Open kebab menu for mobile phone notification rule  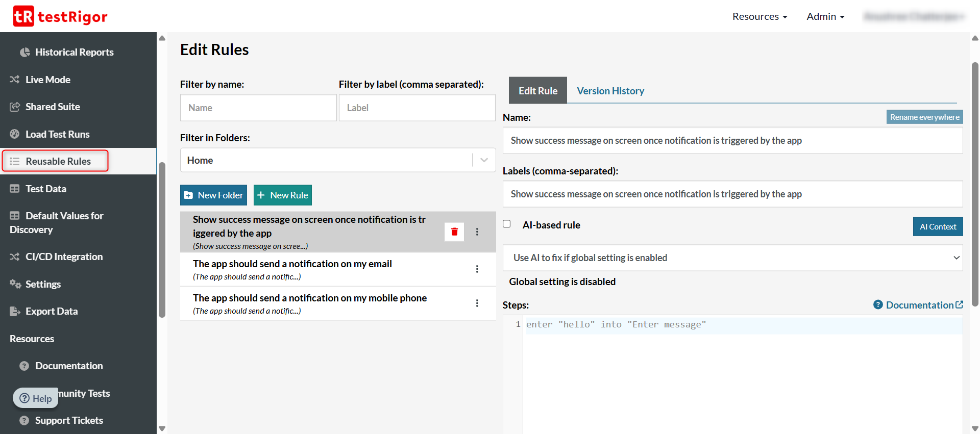(477, 303)
